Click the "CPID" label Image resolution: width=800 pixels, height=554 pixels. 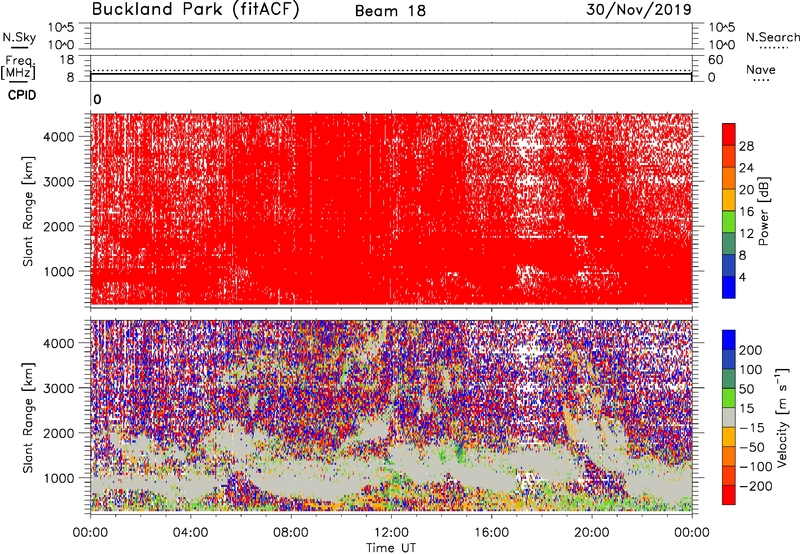point(22,95)
